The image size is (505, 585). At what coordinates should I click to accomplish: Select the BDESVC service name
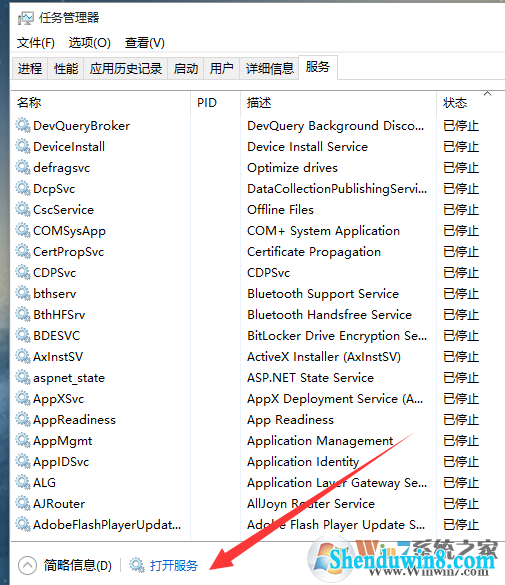click(x=57, y=336)
